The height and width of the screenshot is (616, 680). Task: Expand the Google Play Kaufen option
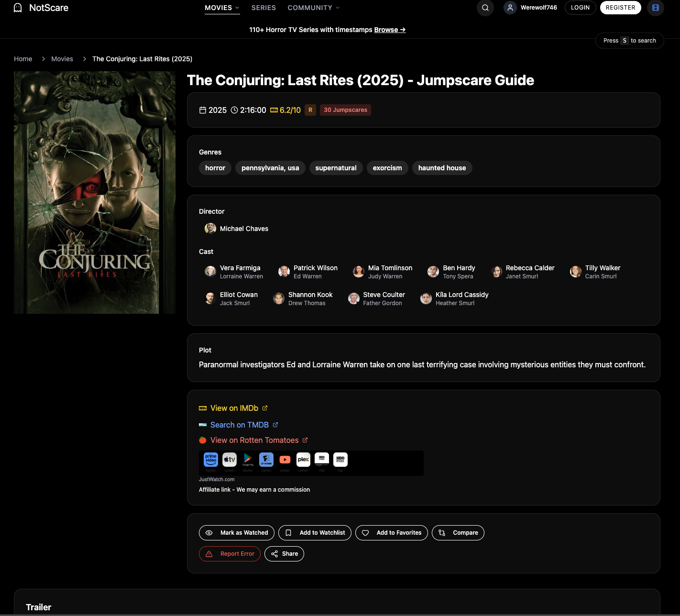(x=248, y=460)
